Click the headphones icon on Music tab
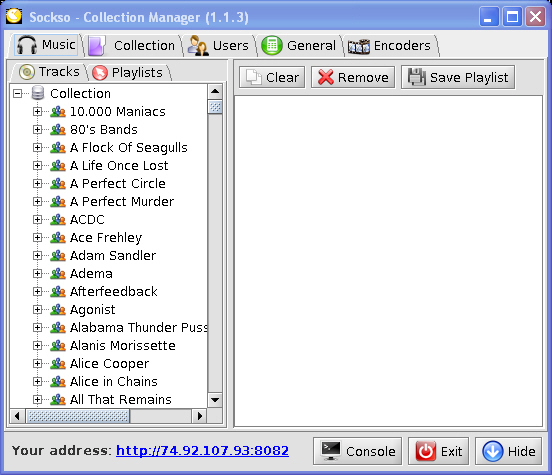This screenshot has height=475, width=552. point(27,45)
